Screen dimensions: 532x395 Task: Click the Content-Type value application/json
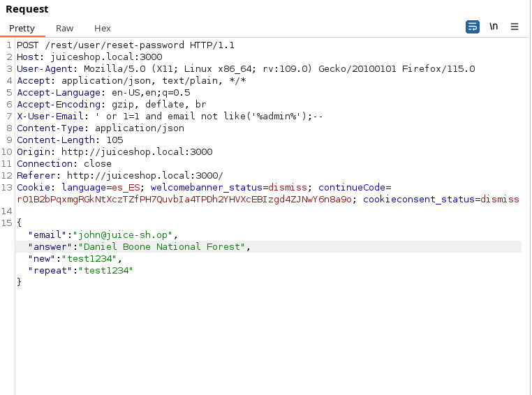pos(140,128)
